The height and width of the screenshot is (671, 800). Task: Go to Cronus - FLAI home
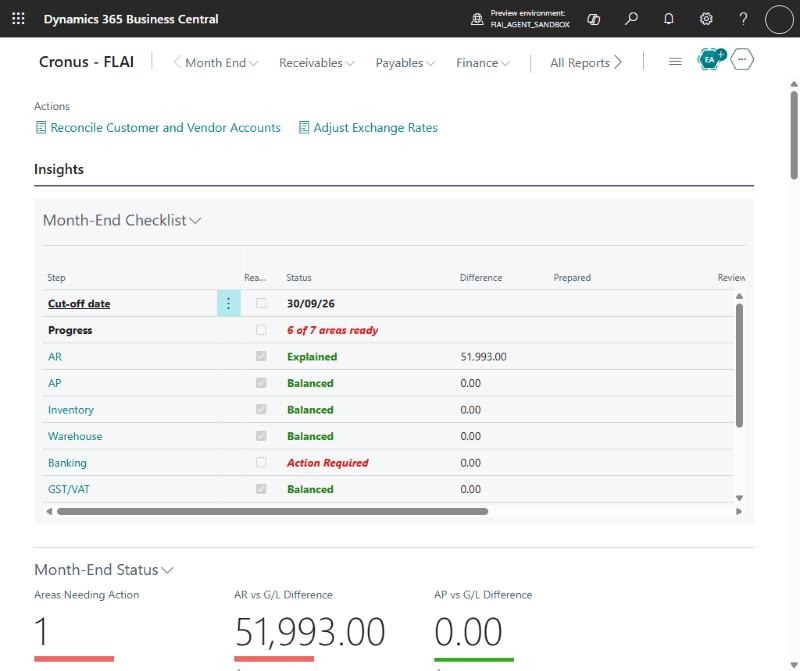[86, 62]
